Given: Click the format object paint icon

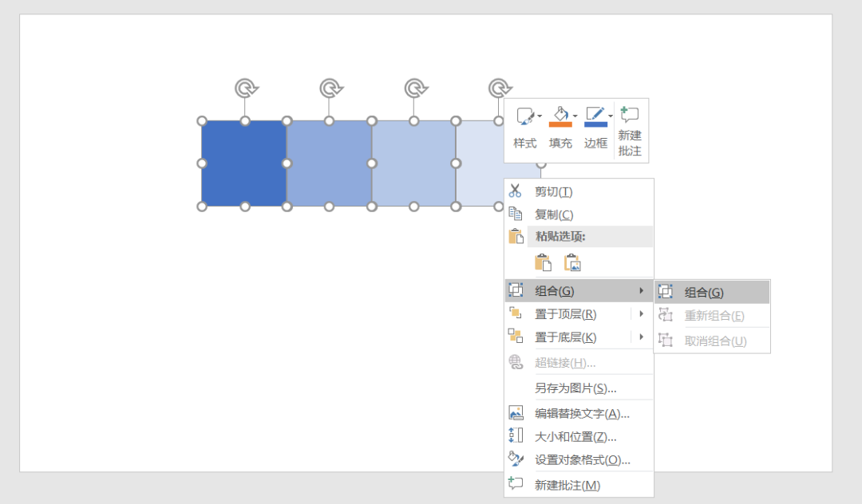Looking at the screenshot, I should coord(516,459).
